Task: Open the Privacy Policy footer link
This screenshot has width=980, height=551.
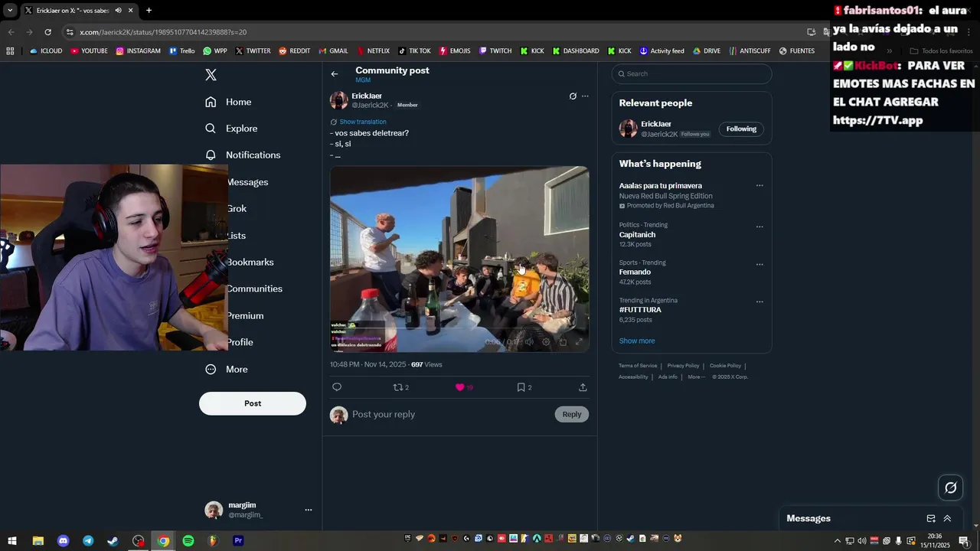Action: (x=683, y=366)
